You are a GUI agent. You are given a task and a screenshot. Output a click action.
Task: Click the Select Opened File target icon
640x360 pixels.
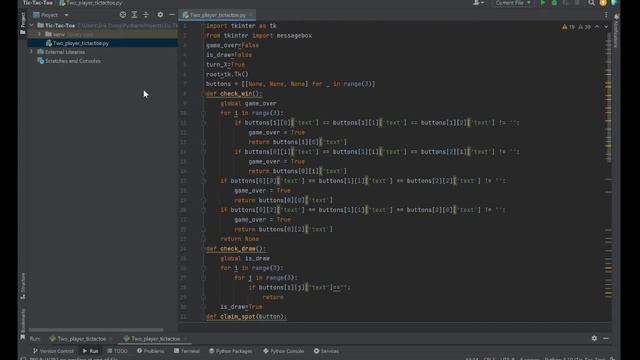(x=123, y=15)
